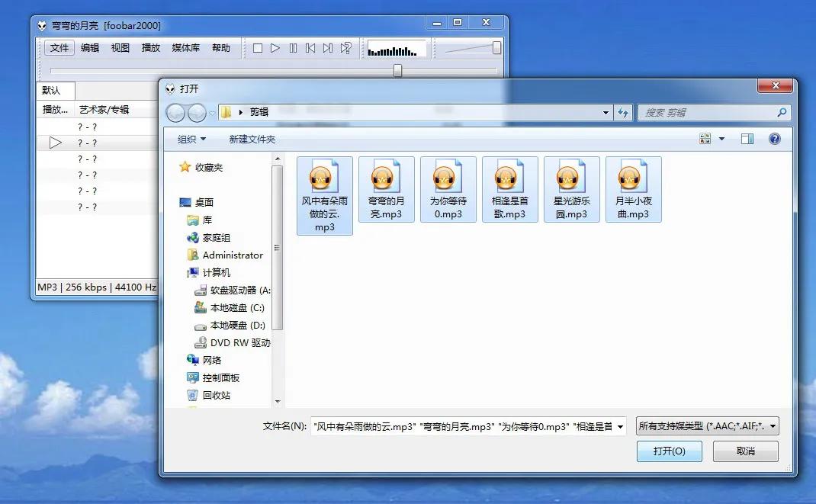This screenshot has height=504, width=816.
Task: Click the 打开(O) button
Action: [669, 451]
